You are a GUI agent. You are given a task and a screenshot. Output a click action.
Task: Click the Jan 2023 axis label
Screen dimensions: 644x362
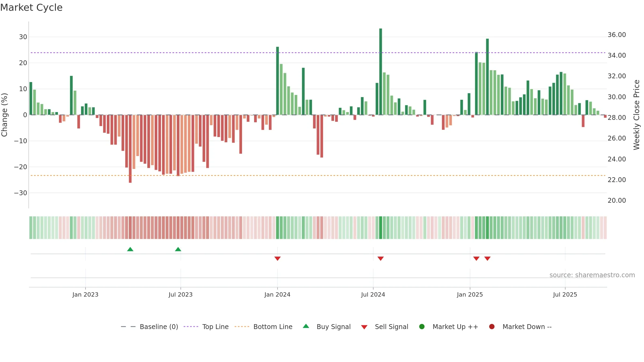tap(85, 294)
